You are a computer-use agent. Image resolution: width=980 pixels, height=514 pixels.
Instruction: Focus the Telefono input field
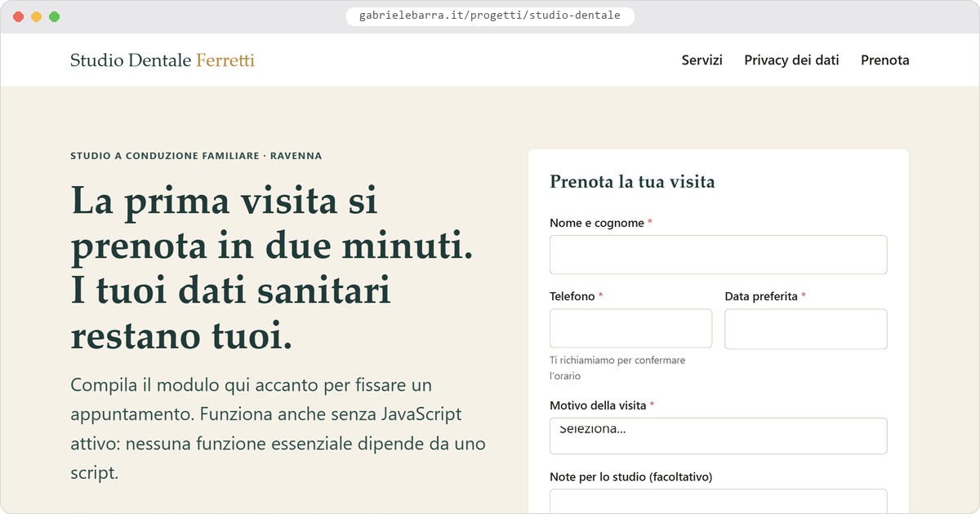[x=630, y=328]
